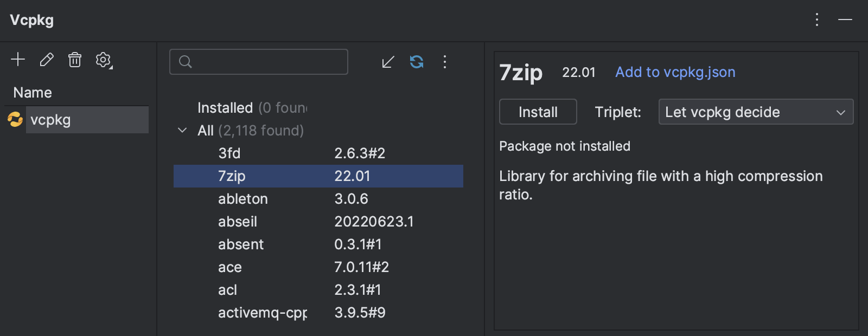
Task: Click the Vcpkg tool window title
Action: tap(32, 20)
